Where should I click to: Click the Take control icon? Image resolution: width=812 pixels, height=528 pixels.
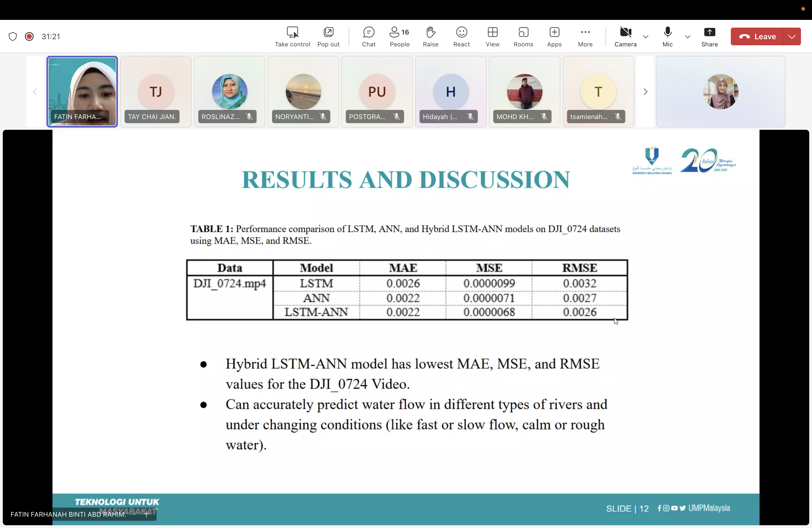point(292,32)
